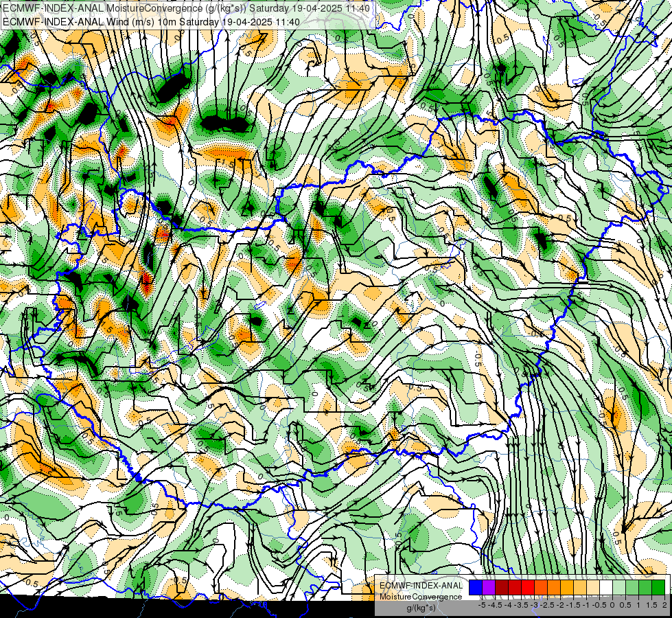Click the 2 tick label at legend end
Image resolution: width=672 pixels, height=618 pixels.
[664, 605]
